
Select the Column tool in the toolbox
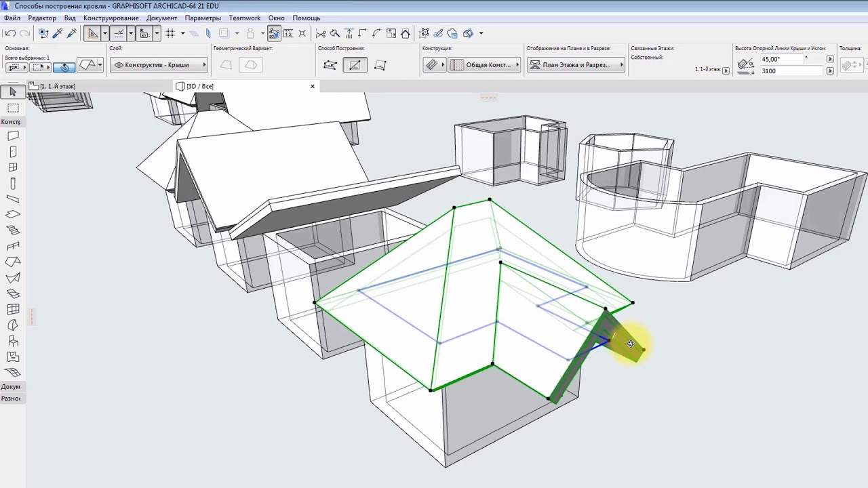(13, 184)
